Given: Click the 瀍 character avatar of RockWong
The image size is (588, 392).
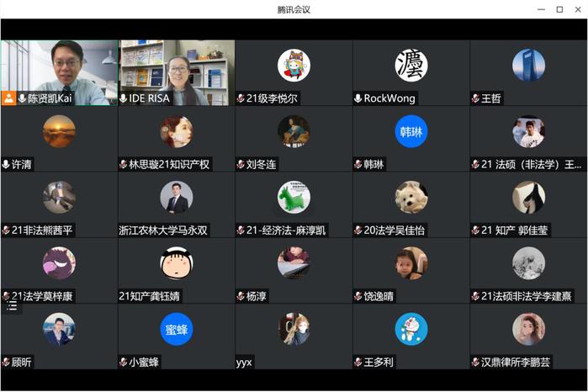Looking at the screenshot, I should [x=411, y=66].
